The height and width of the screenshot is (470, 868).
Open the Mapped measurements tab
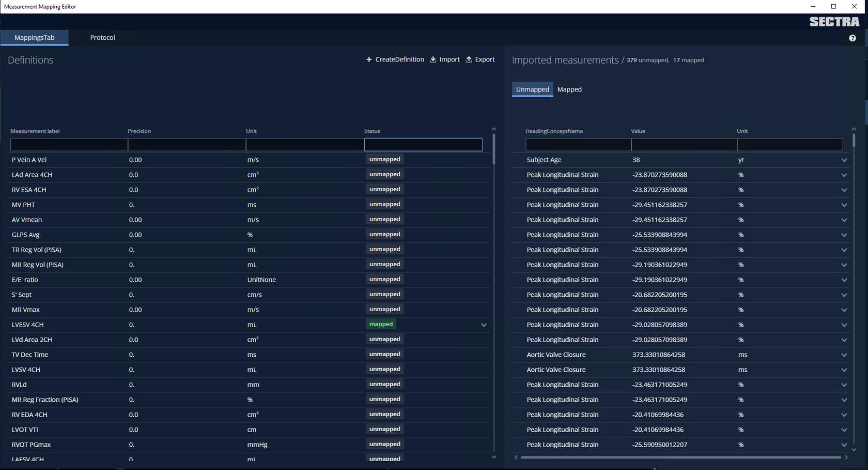coord(569,89)
